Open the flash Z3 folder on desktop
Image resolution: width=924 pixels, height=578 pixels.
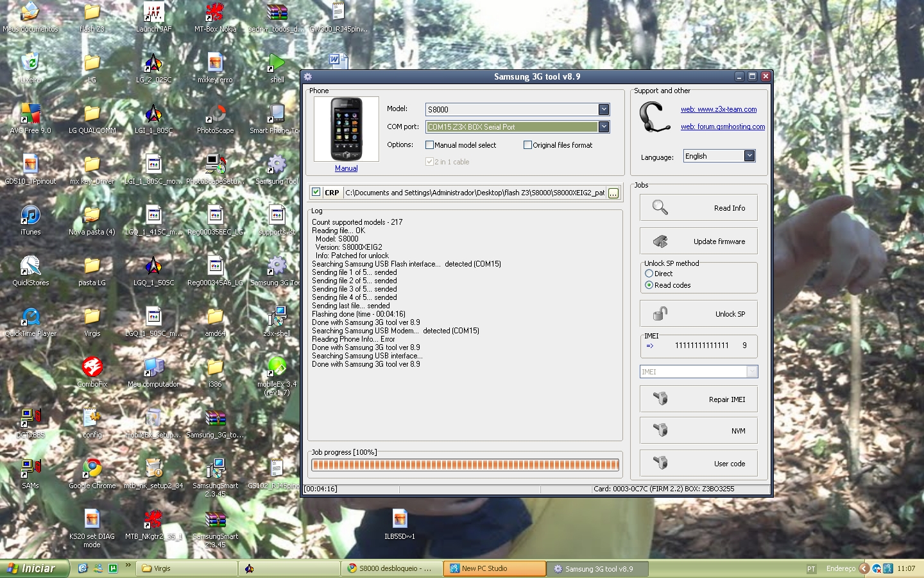(92, 17)
